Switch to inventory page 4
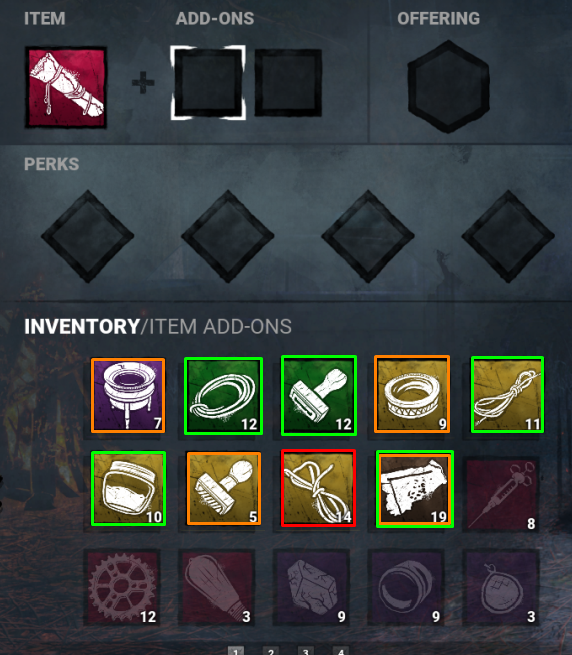 coord(340,651)
